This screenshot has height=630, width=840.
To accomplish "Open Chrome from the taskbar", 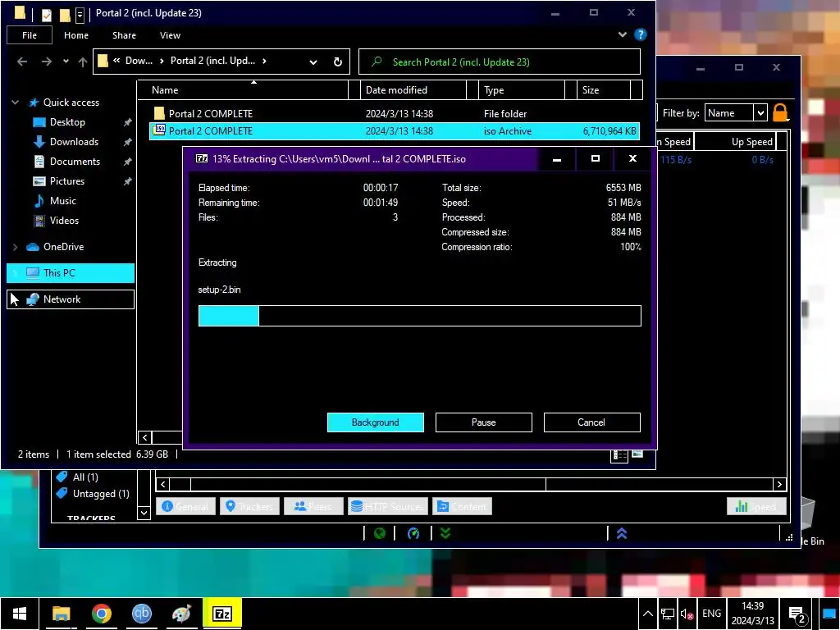I will click(101, 614).
